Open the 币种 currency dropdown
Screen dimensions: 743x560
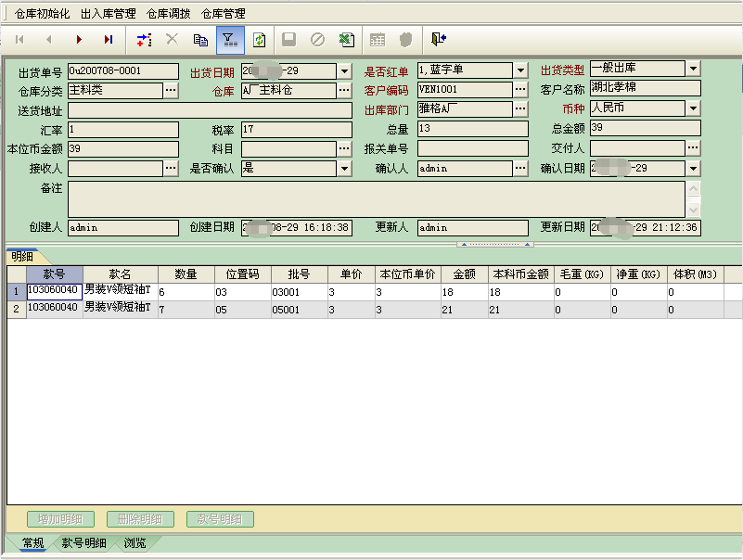693,108
